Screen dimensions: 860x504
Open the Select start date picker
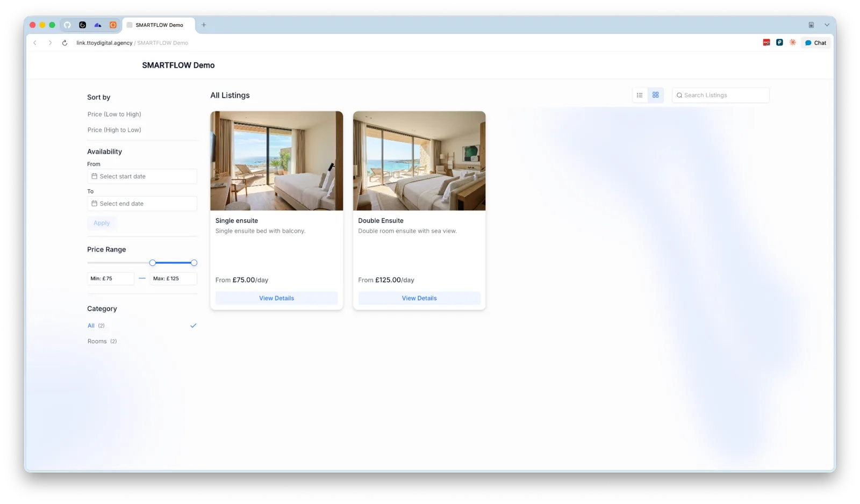pyautogui.click(x=142, y=176)
